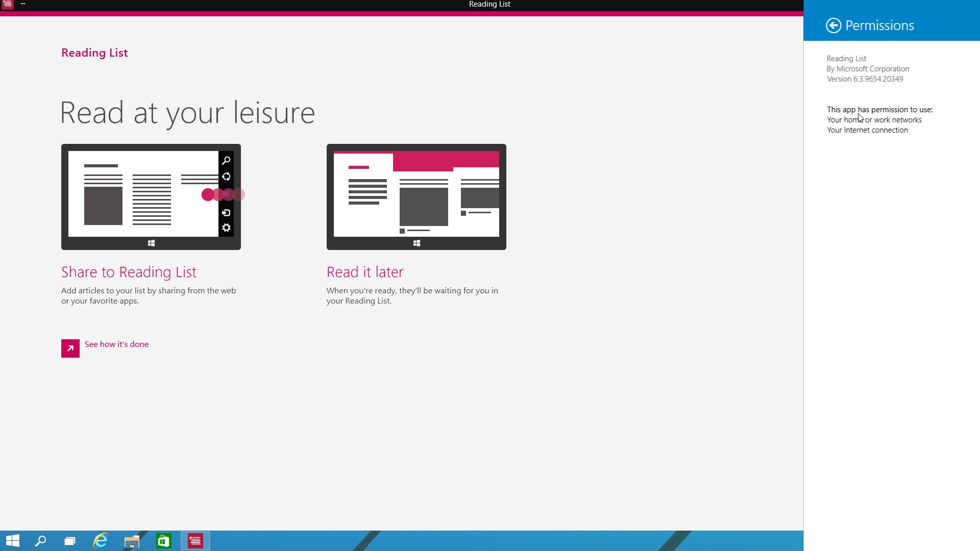Image resolution: width=980 pixels, height=551 pixels.
Task: Click Reading List app name in Permissions panel
Action: [x=846, y=59]
